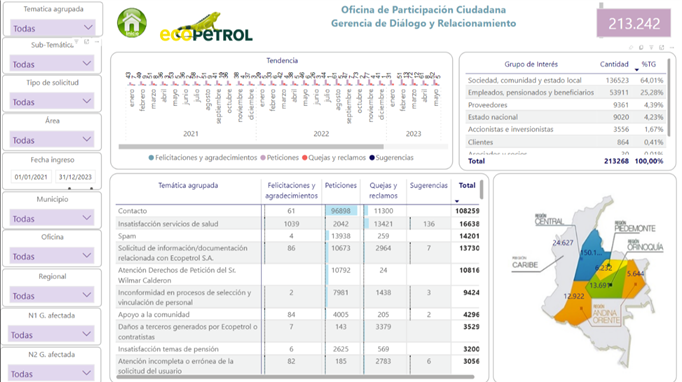
Task: Select the Spam row
Action: pyautogui.click(x=298, y=236)
